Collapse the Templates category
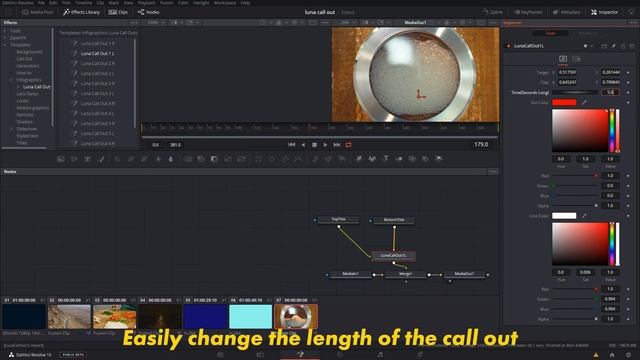 coord(5,45)
